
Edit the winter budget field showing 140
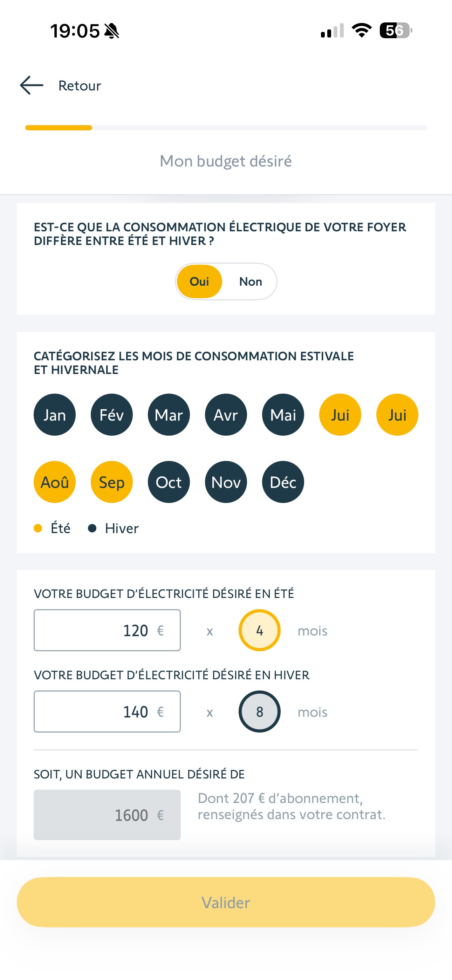[x=107, y=712]
